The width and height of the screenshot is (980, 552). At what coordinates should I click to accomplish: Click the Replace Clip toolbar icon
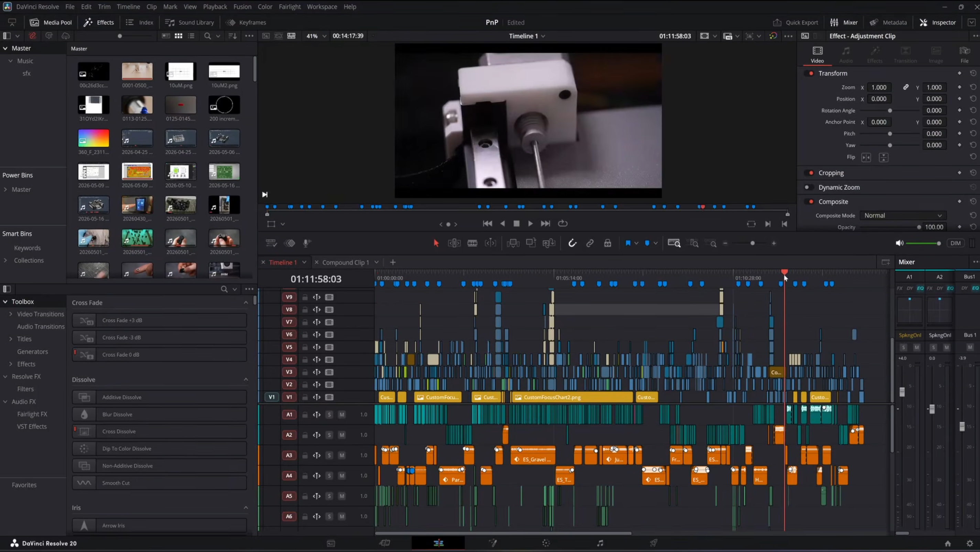548,243
